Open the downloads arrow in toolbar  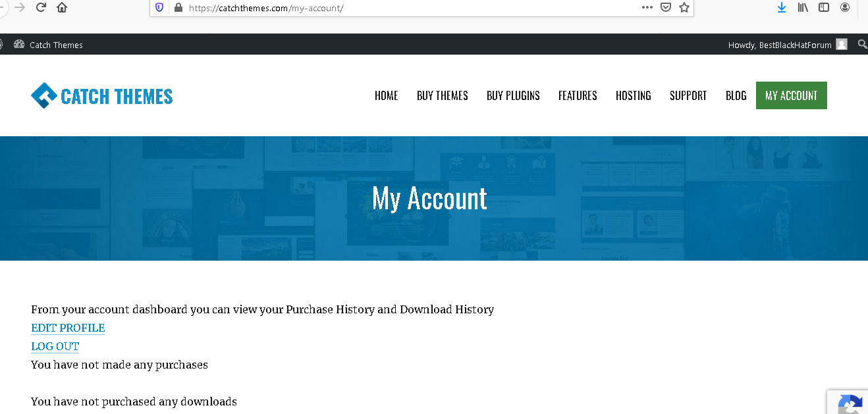pyautogui.click(x=782, y=7)
